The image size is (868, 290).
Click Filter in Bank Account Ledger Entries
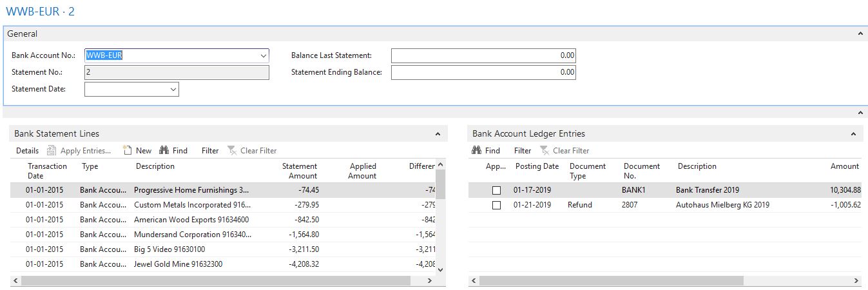523,151
